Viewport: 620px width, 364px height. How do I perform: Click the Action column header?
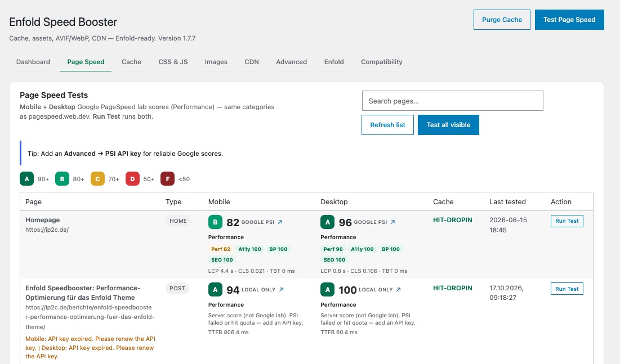(x=561, y=201)
